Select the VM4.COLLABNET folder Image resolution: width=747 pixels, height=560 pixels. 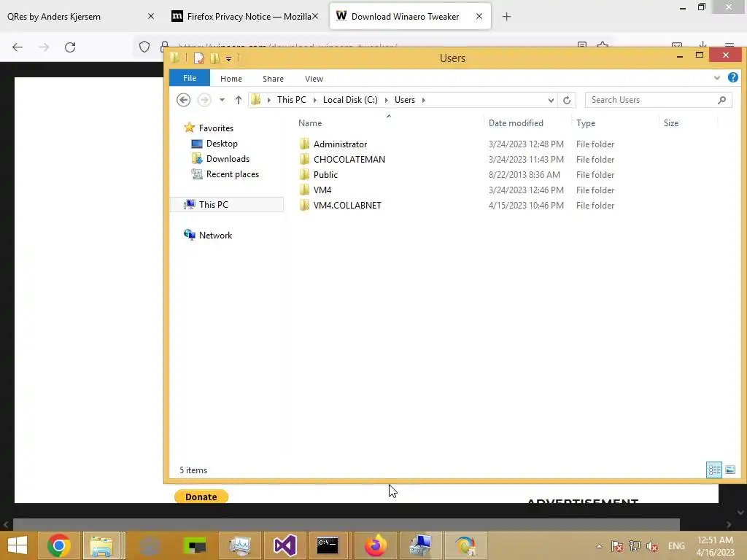(347, 205)
